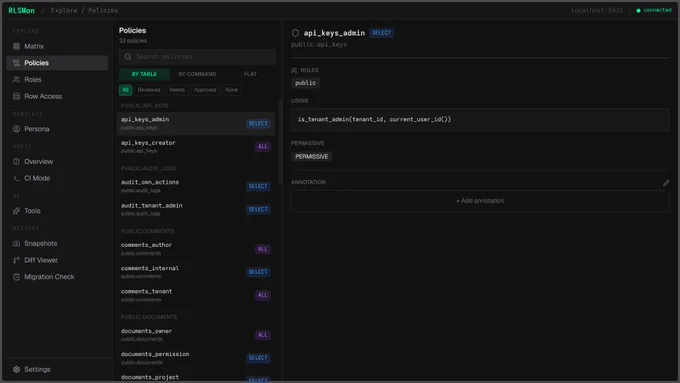Select the Policies sidebar icon

coord(16,63)
